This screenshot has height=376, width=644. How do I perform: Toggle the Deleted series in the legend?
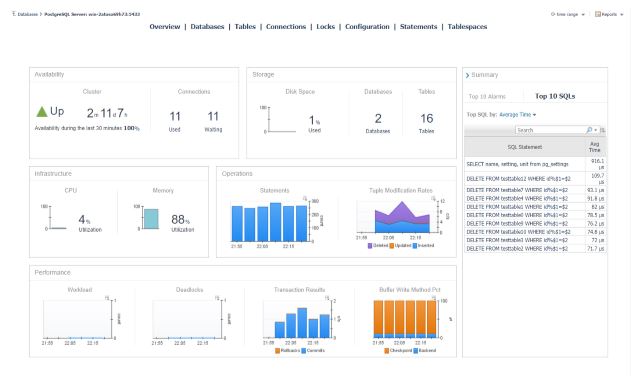click(x=378, y=245)
